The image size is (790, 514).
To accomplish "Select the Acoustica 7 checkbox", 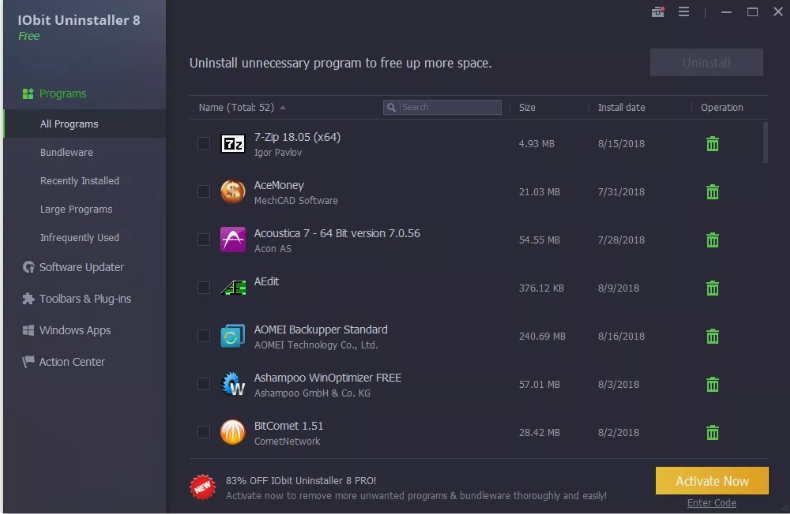I will (x=204, y=239).
